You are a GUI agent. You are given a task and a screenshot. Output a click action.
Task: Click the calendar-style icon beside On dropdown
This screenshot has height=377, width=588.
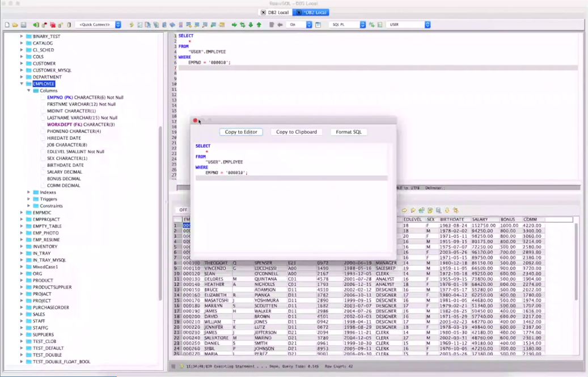point(318,25)
